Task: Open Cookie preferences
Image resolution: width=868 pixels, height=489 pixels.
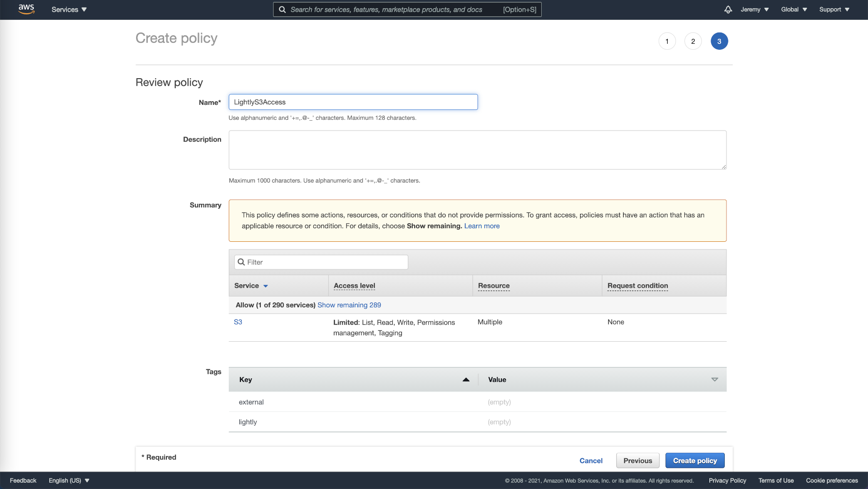Action: click(832, 480)
